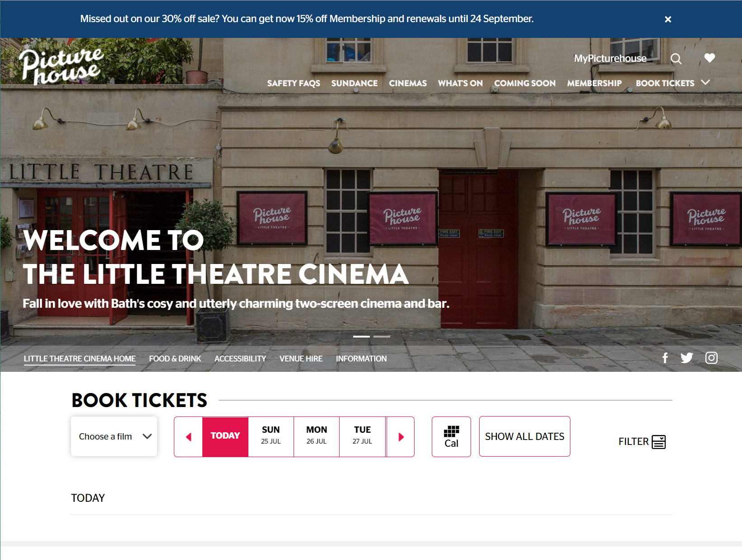The height and width of the screenshot is (560, 742).
Task: Open the Cinemas menu item
Action: [408, 83]
